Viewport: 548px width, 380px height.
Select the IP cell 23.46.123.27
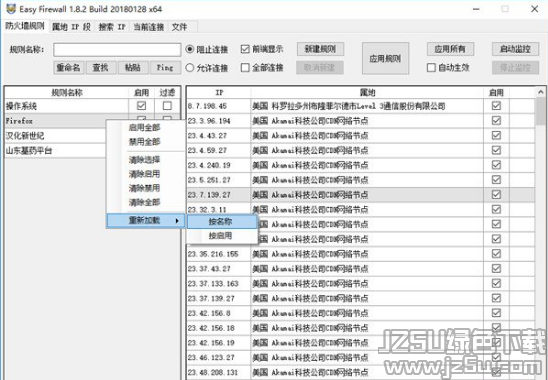(218, 358)
